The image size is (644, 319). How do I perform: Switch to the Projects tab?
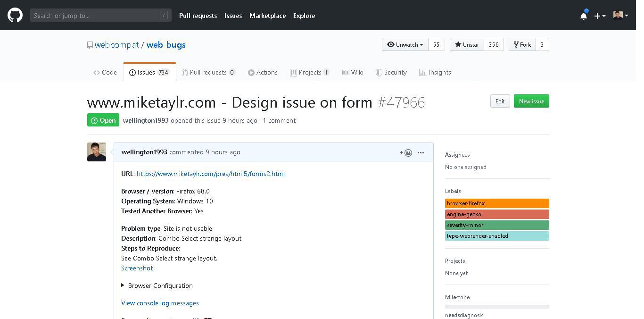pos(310,72)
